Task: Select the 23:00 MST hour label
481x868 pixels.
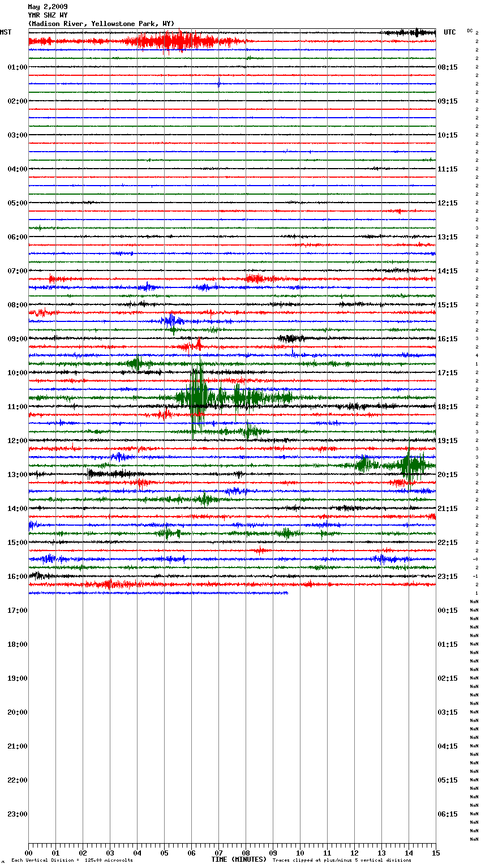Action: (18, 814)
